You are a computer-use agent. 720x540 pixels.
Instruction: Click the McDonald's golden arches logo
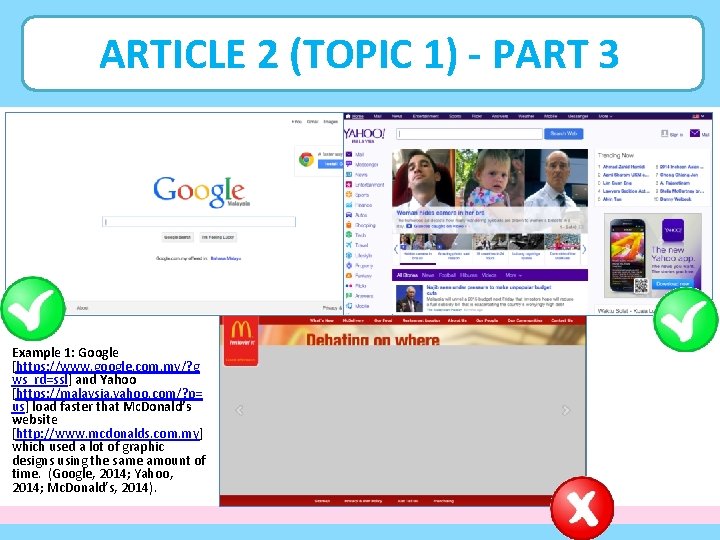point(241,330)
